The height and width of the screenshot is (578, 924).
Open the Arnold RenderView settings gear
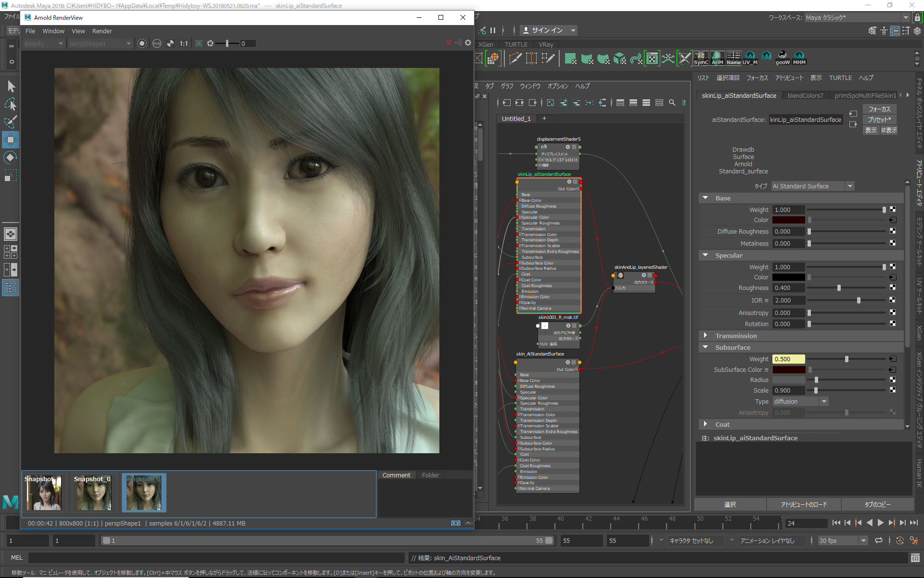[468, 43]
